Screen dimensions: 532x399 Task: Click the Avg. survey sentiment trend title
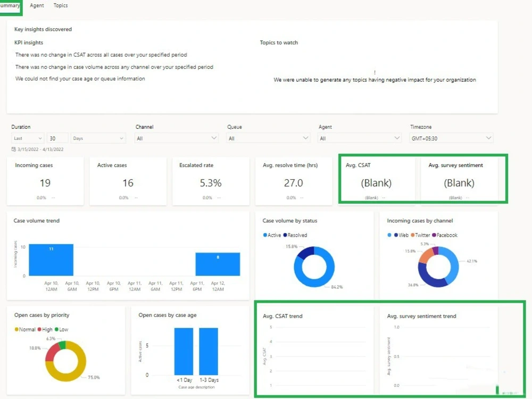[422, 316]
